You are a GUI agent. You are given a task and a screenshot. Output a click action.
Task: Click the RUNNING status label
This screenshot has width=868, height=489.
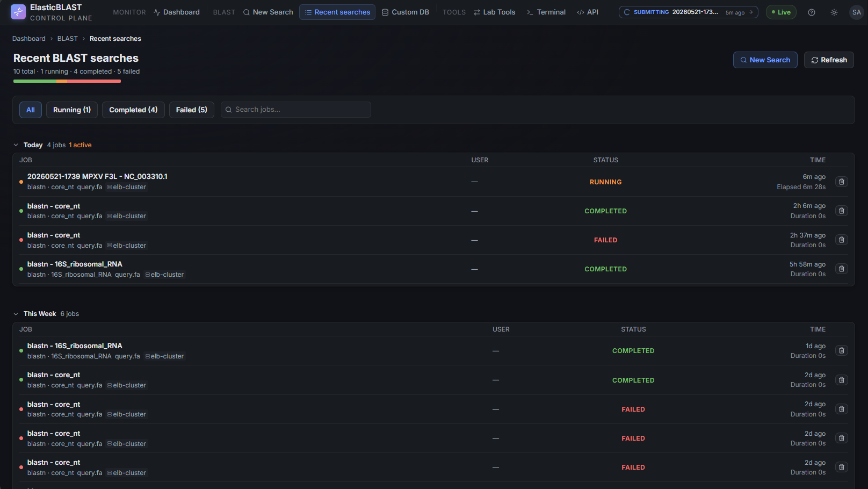[x=606, y=182]
